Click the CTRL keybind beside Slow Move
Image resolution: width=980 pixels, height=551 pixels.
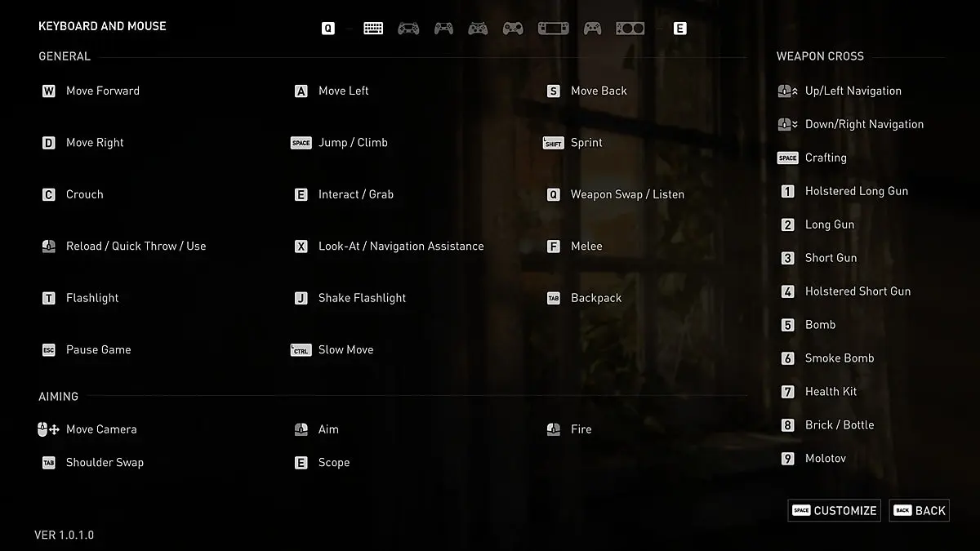pyautogui.click(x=301, y=349)
